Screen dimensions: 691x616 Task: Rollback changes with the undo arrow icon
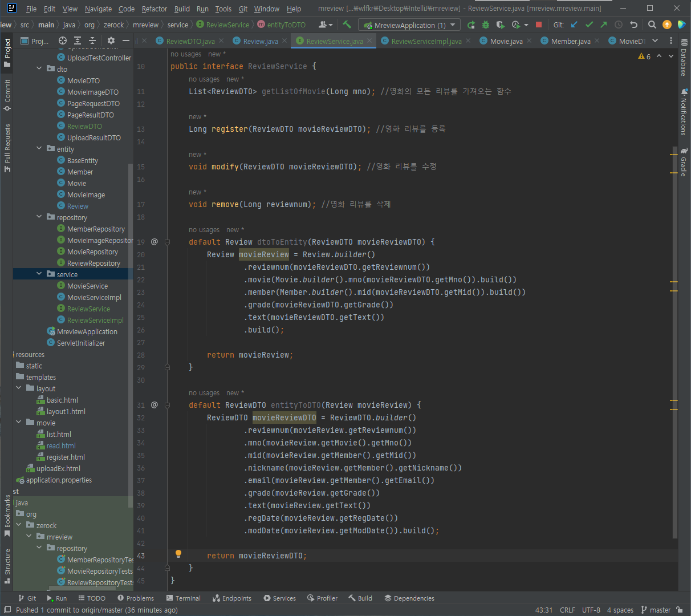click(633, 25)
